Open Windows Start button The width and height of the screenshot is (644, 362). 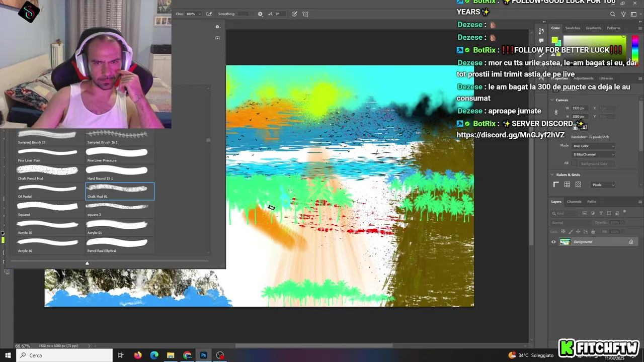[8, 355]
